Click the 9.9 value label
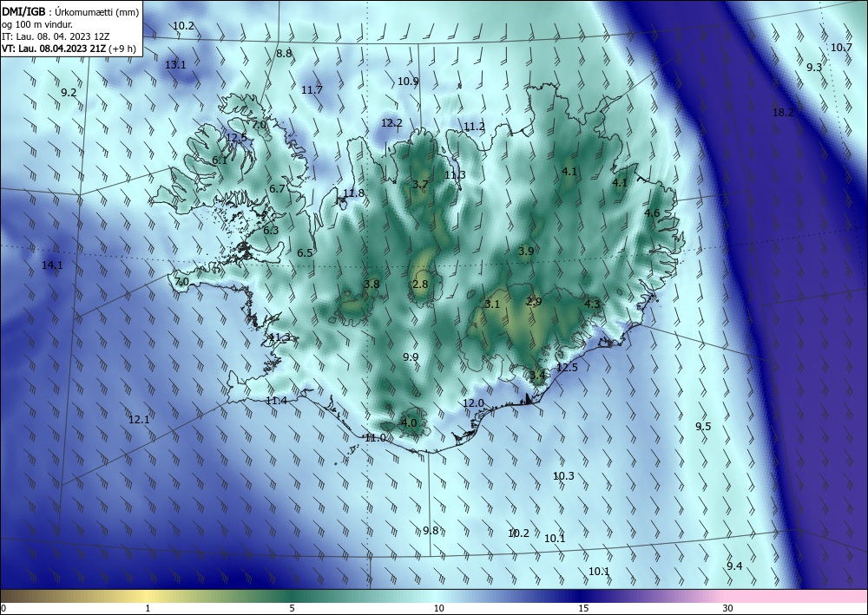This screenshot has height=615, width=868. [x=411, y=357]
